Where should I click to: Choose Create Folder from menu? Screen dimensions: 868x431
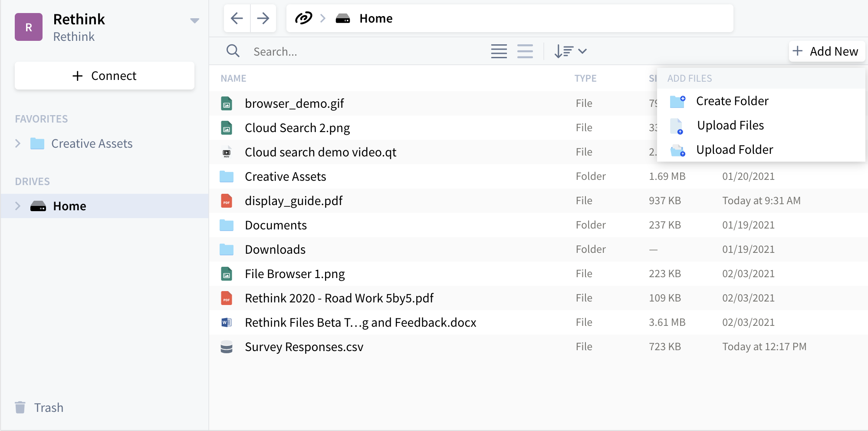point(761,101)
